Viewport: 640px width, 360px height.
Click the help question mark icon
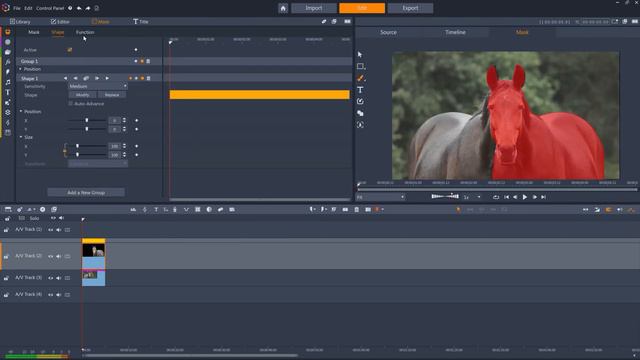click(70, 8)
